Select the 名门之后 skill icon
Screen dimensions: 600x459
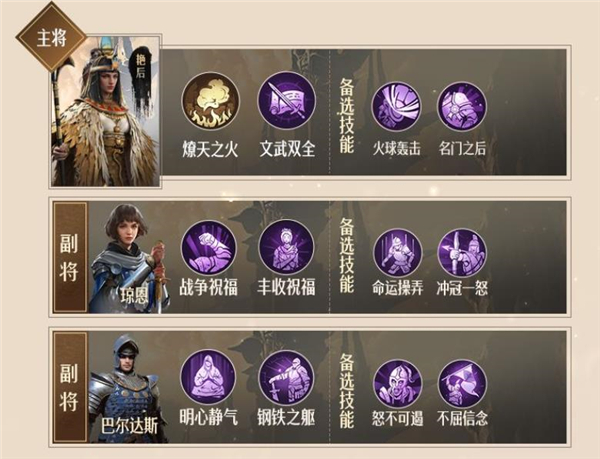pyautogui.click(x=462, y=106)
